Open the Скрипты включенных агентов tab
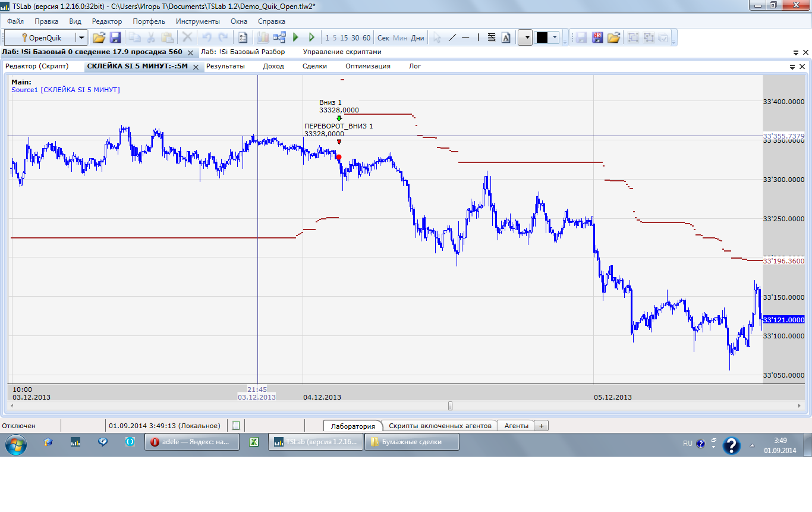812x512 pixels. click(x=439, y=426)
